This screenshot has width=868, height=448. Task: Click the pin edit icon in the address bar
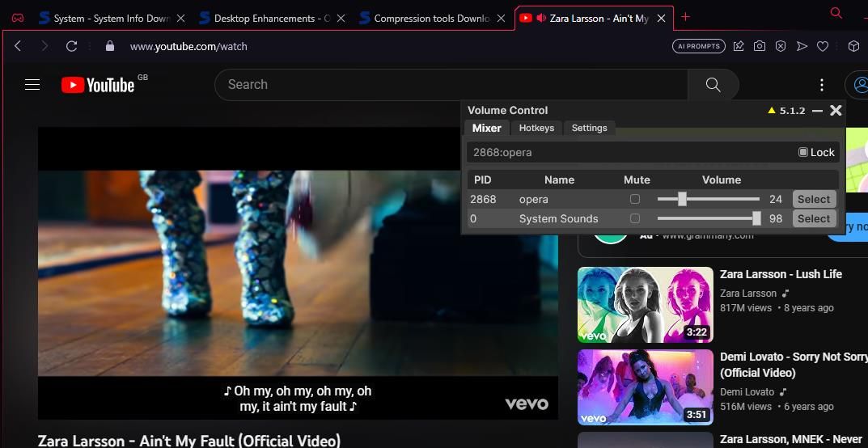(739, 46)
